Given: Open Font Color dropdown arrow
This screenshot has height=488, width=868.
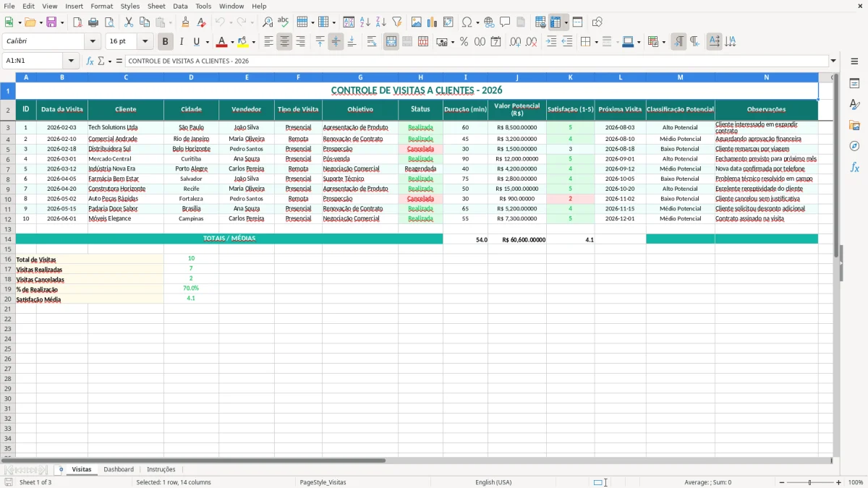Looking at the screenshot, I should (232, 42).
